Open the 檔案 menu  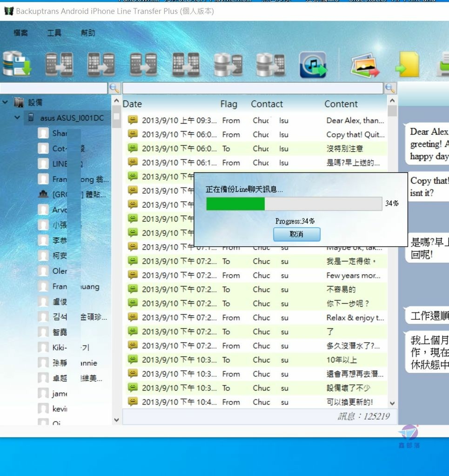(20, 33)
